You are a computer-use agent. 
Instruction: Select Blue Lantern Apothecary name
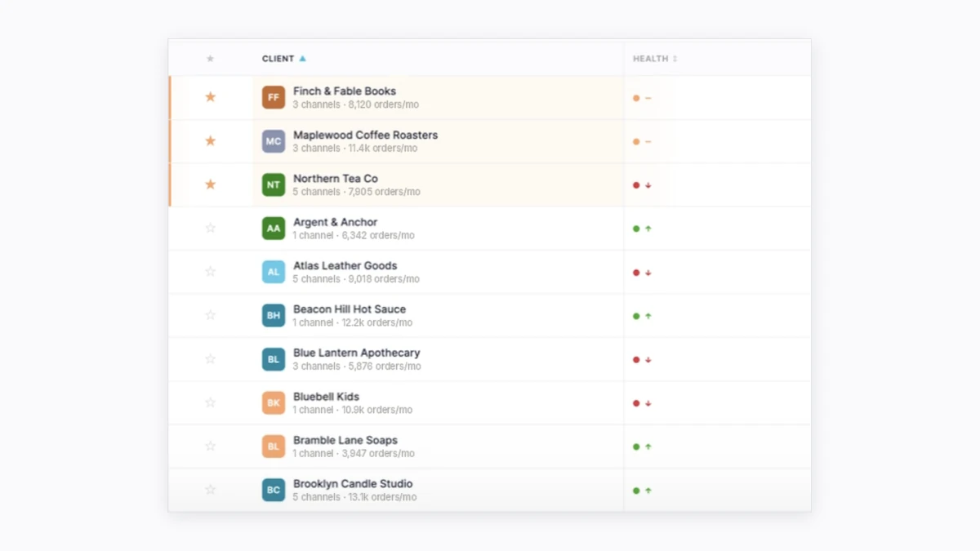pos(357,353)
